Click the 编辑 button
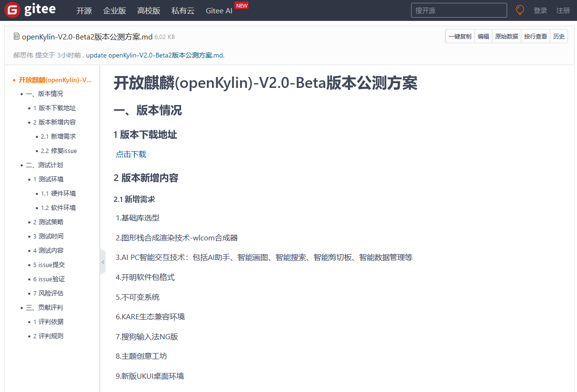 (483, 36)
